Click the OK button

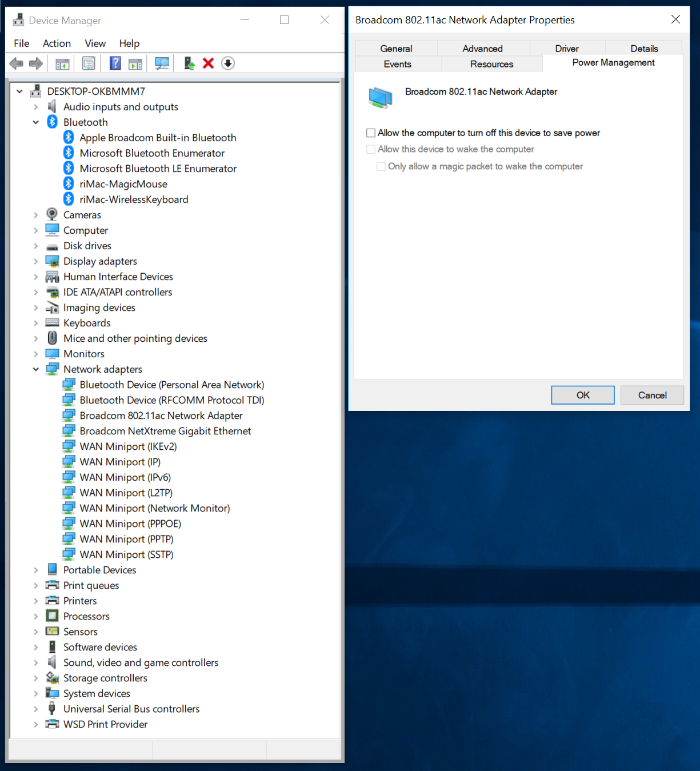click(x=583, y=395)
